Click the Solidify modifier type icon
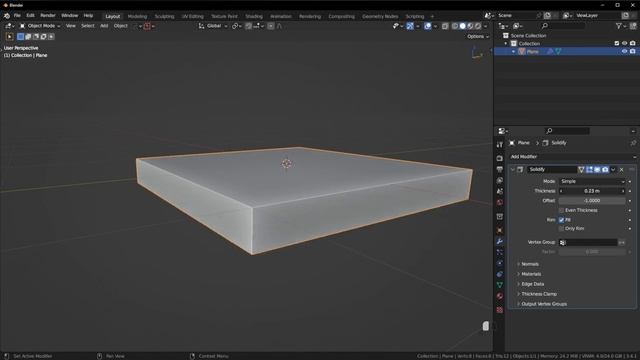Viewport: 640px width, 360px height. (520, 169)
